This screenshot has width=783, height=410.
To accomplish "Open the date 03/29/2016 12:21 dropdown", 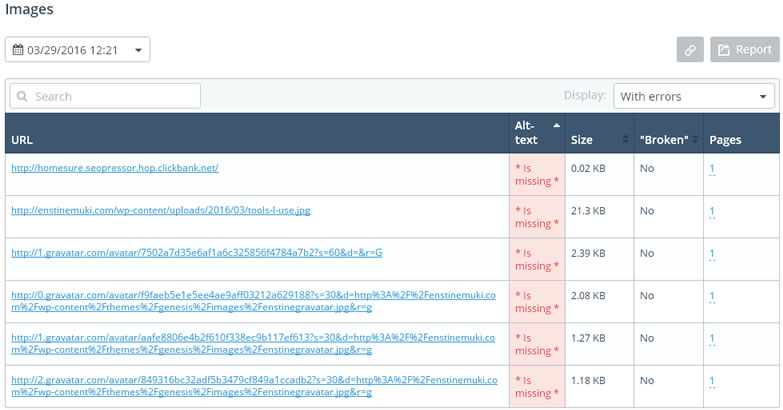I will click(x=78, y=49).
